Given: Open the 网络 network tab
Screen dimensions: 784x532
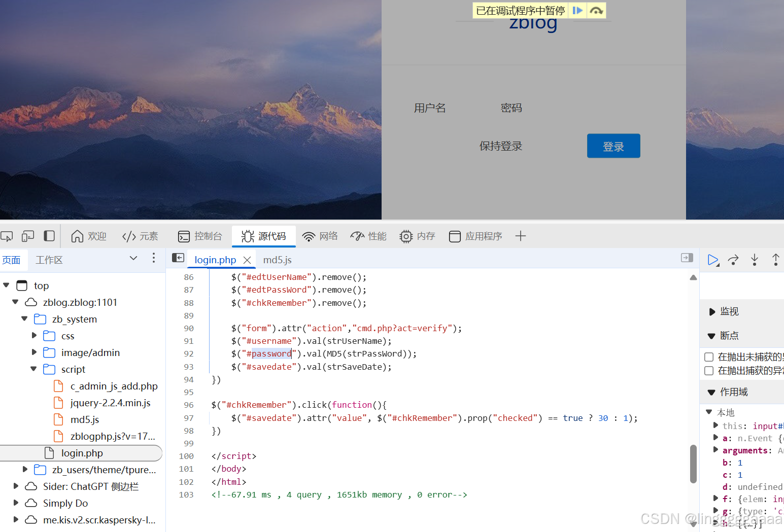Looking at the screenshot, I should tap(320, 236).
